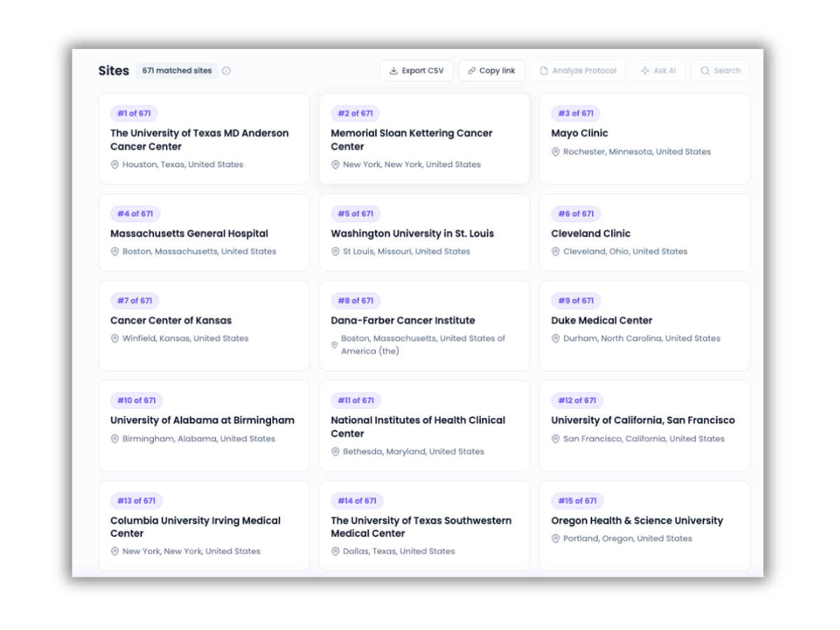Select the Dana-Farber Cancer Institute title
The width and height of the screenshot is (840, 630).
[x=402, y=321]
